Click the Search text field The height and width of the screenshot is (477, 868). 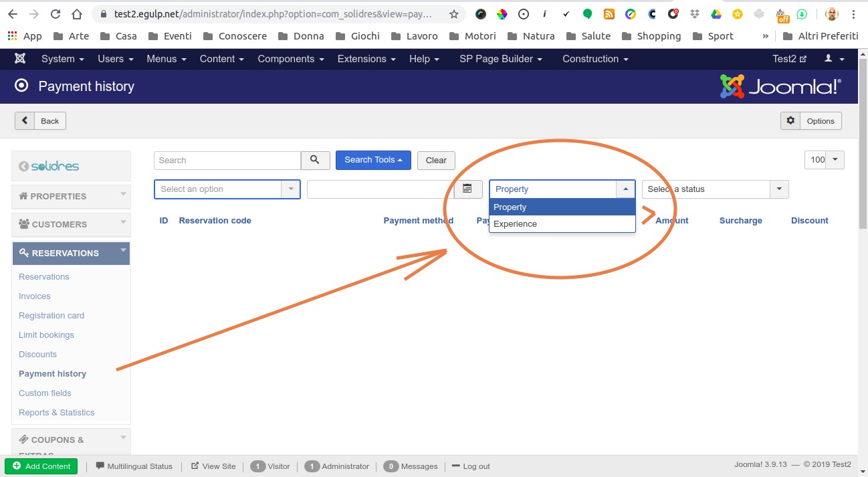click(227, 161)
